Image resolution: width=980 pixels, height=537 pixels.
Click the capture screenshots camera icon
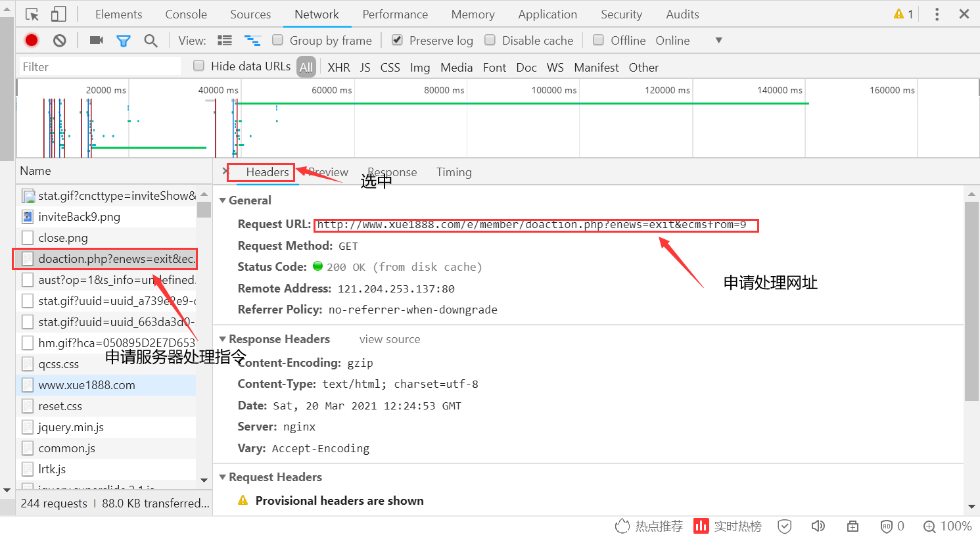click(97, 40)
